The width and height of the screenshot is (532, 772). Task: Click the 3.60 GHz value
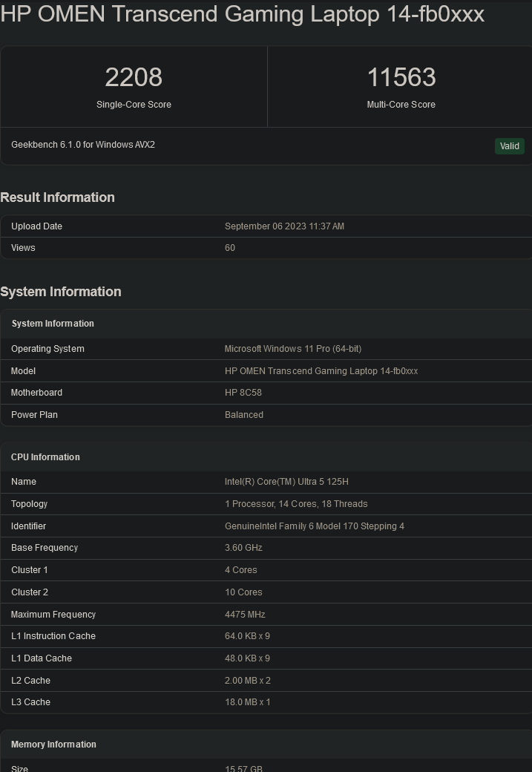pyautogui.click(x=243, y=548)
